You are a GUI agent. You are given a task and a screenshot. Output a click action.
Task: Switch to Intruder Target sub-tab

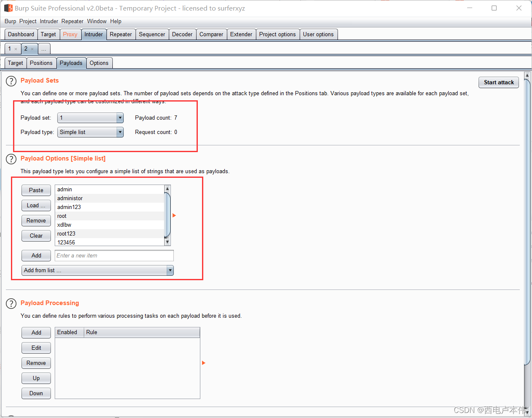coord(16,63)
